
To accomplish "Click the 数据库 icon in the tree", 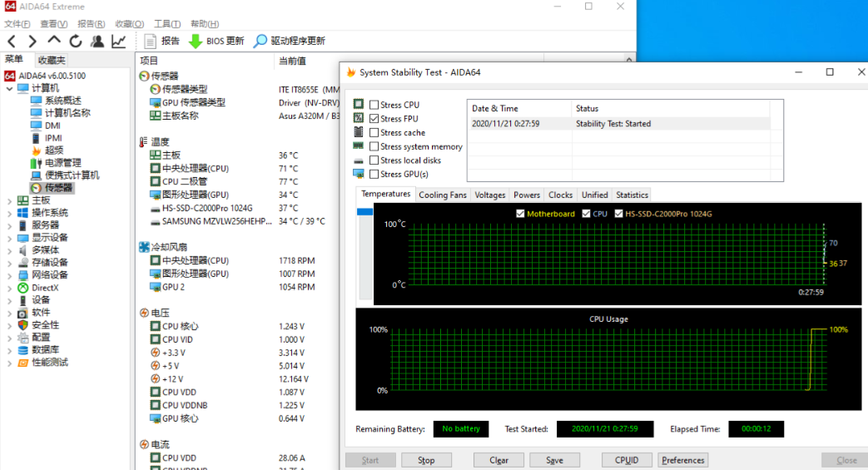I will click(x=22, y=350).
